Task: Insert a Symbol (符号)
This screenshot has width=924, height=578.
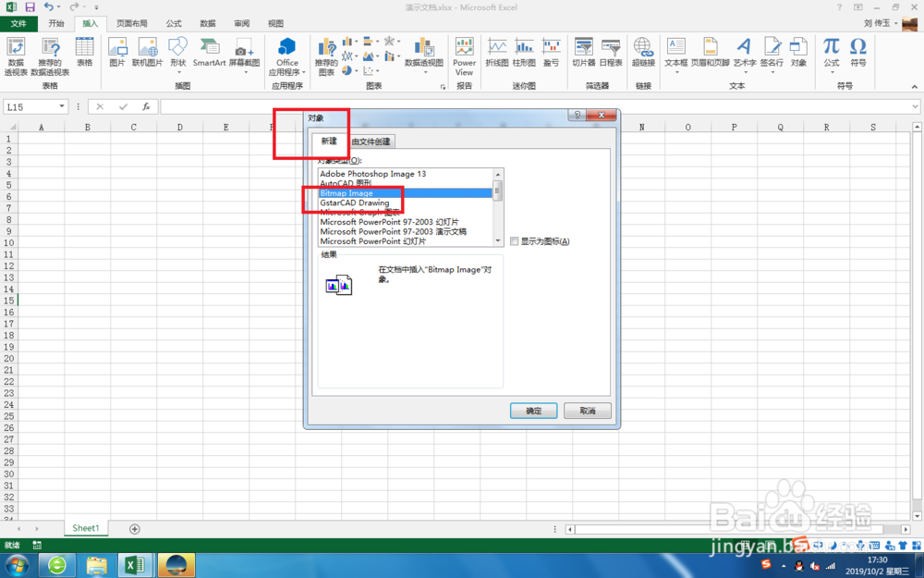Action: [x=858, y=52]
